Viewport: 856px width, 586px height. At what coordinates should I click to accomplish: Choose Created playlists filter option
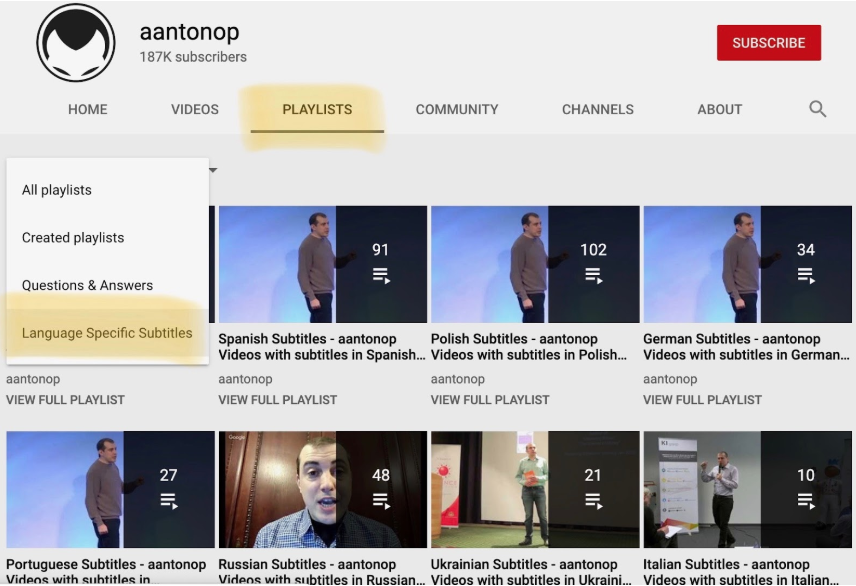point(108,238)
